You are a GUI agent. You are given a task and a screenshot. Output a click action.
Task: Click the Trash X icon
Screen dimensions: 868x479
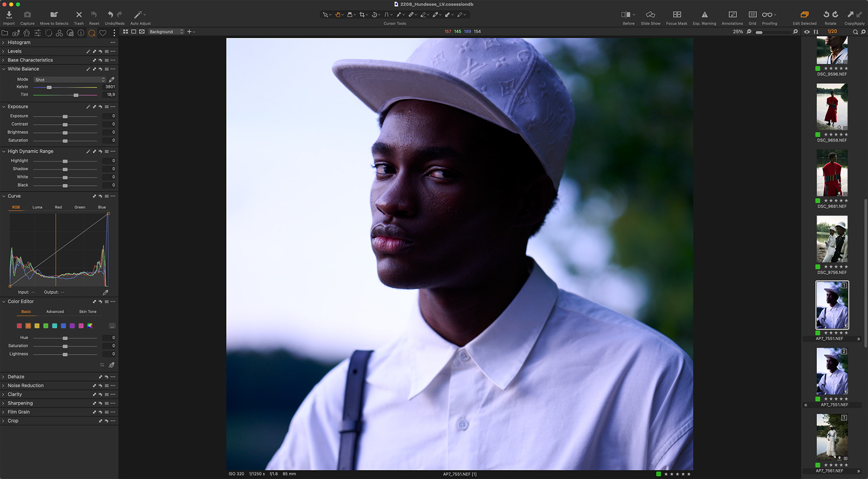tap(79, 15)
